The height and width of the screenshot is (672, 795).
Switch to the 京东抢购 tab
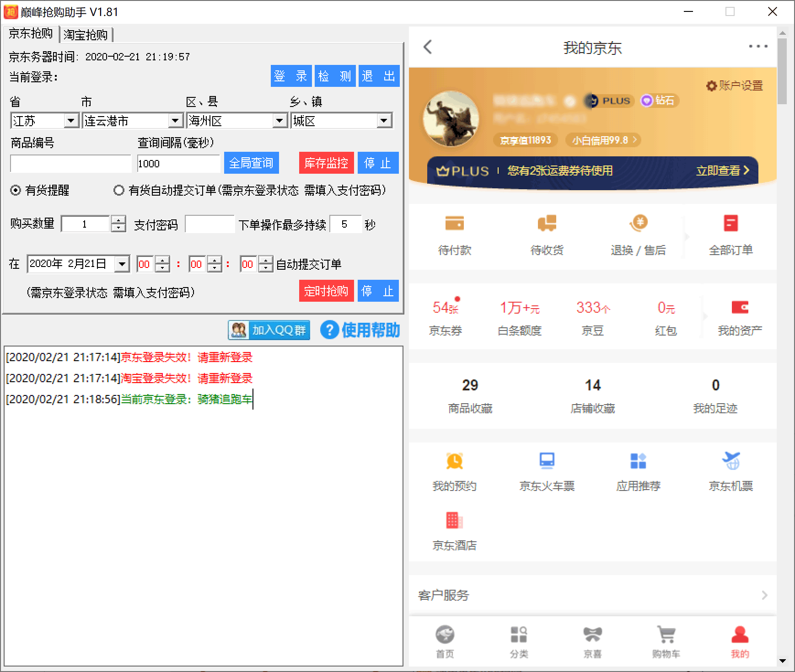(x=31, y=34)
